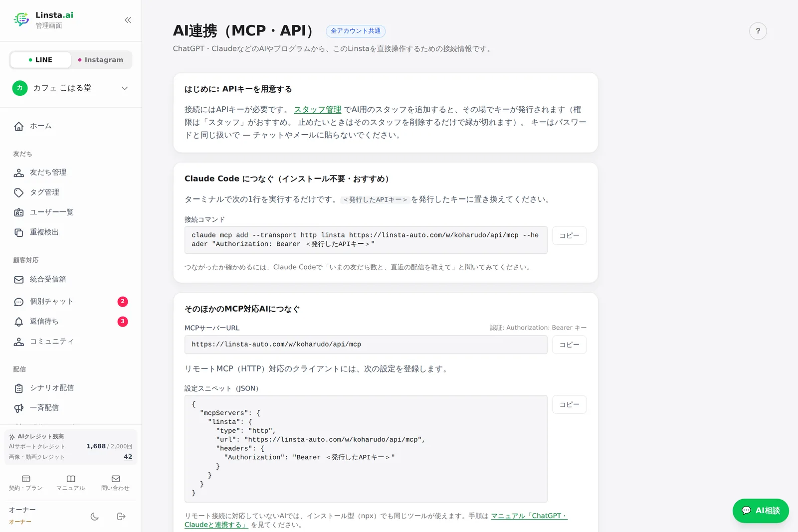This screenshot has height=532, width=798.
Task: Click the AIサポートクレジット label
Action: click(37, 447)
